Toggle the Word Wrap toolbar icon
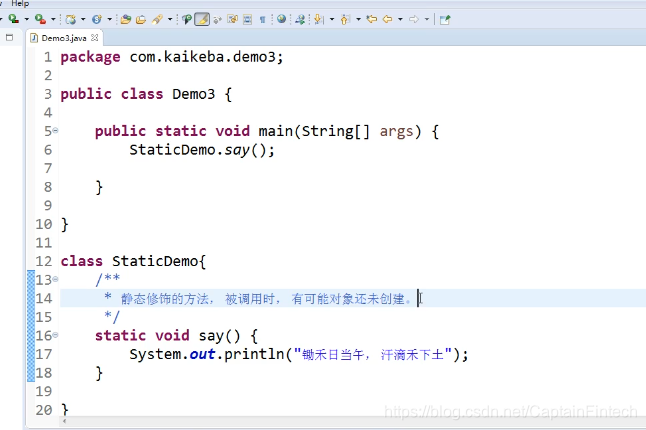This screenshot has height=430, width=646. tap(218, 19)
